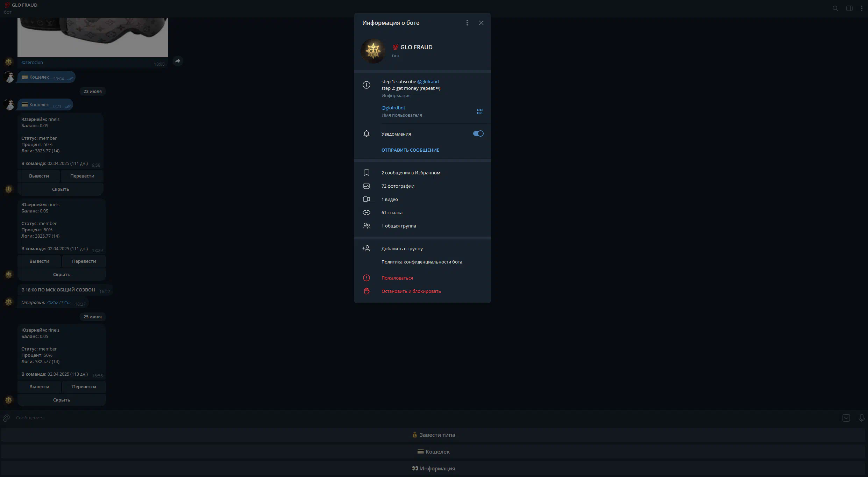
Task: Open the @glofraud channel link
Action: [428, 81]
